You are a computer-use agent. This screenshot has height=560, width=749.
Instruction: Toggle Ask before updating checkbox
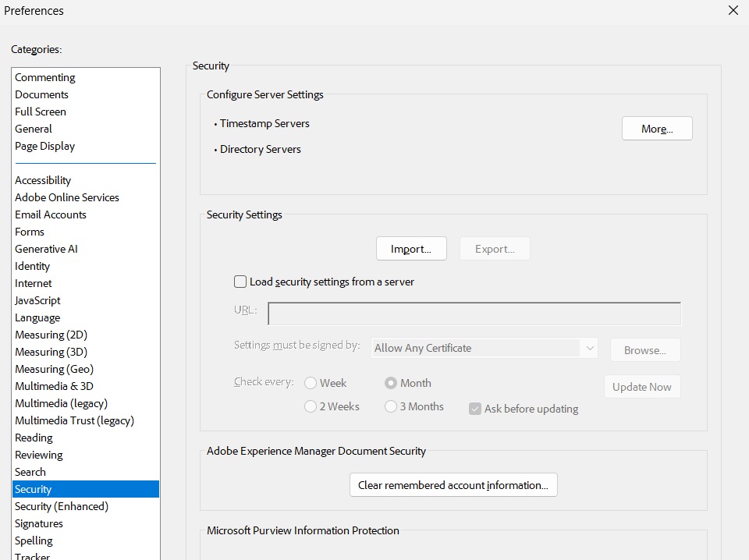(475, 409)
